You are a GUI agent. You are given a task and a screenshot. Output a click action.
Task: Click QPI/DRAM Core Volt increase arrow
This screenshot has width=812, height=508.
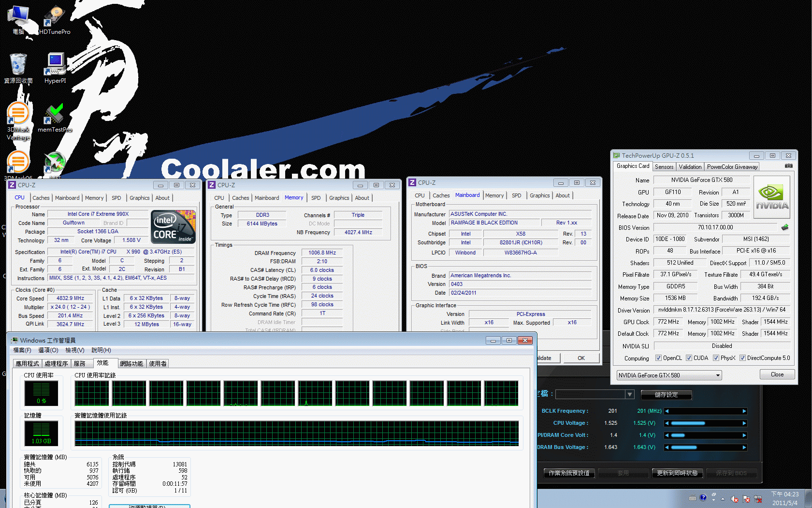point(744,435)
